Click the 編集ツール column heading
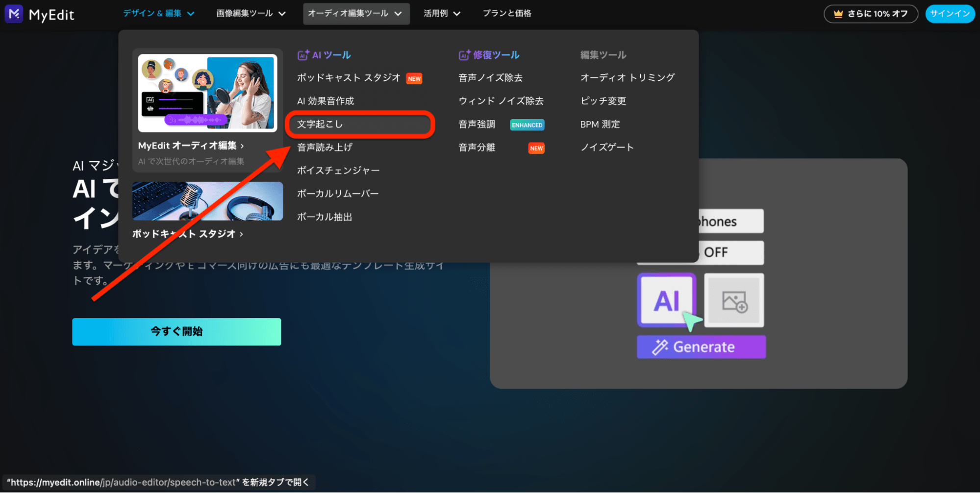The width and height of the screenshot is (980, 493). [x=603, y=55]
